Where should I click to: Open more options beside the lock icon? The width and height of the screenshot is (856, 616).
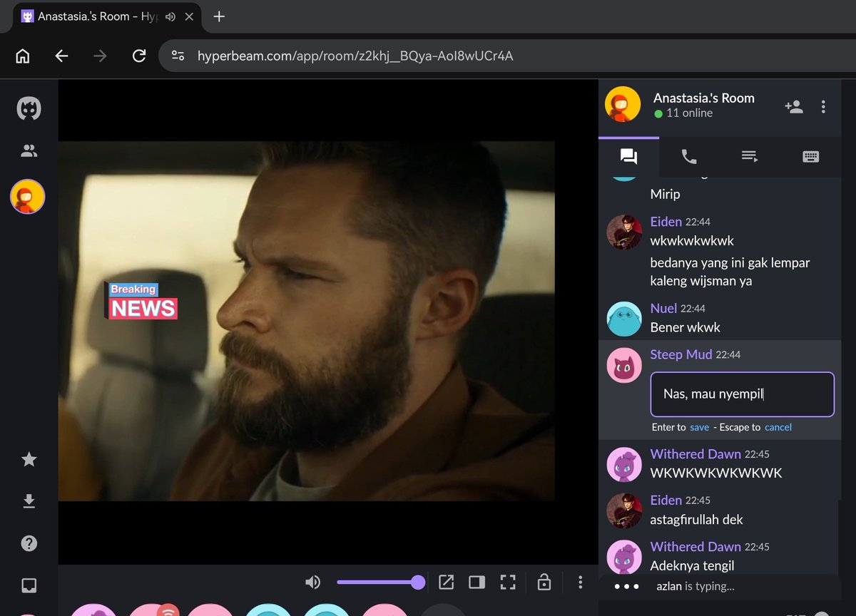pyautogui.click(x=581, y=582)
